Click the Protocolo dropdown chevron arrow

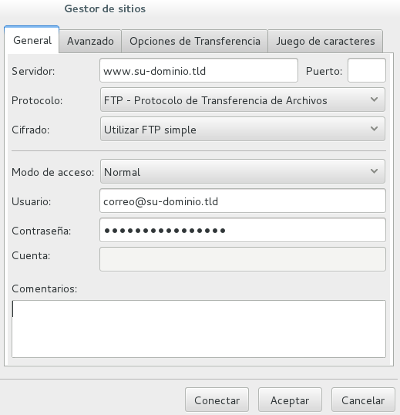[x=374, y=99]
